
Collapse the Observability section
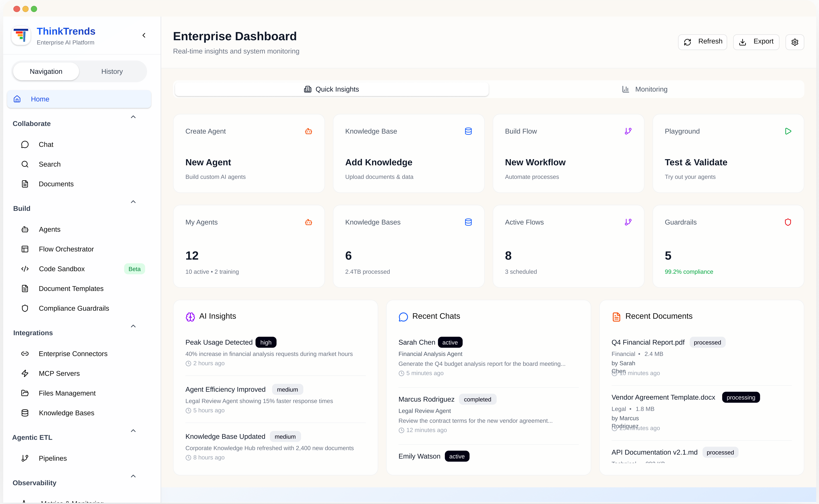pyautogui.click(x=133, y=476)
